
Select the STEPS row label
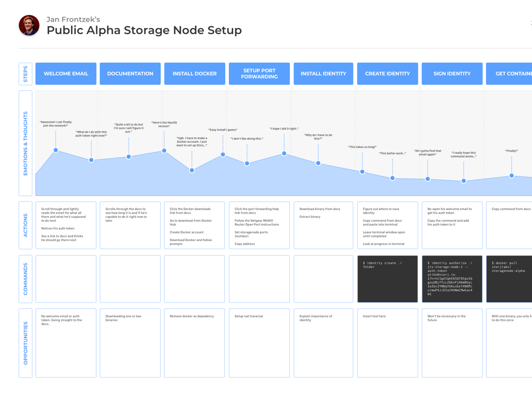[x=25, y=73]
